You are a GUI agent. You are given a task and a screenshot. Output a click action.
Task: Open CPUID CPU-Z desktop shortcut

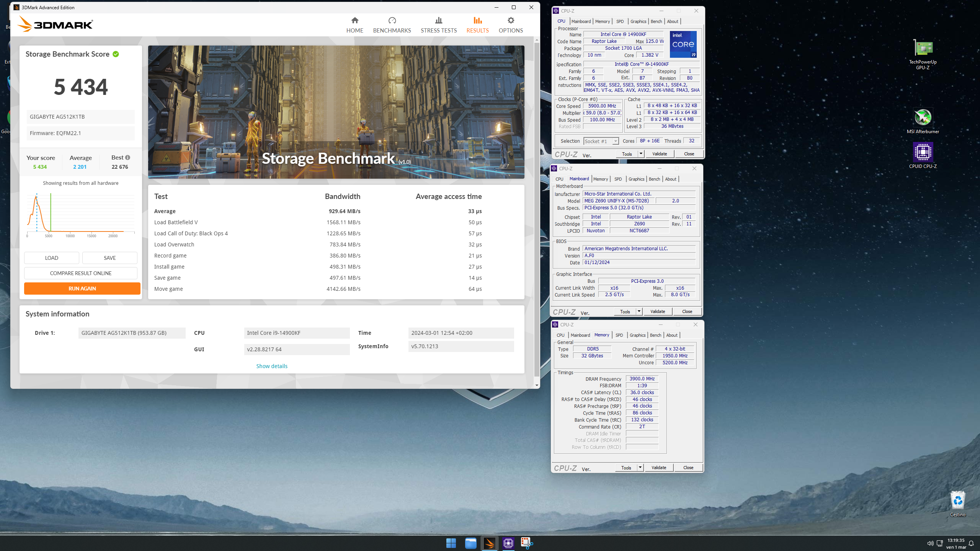coord(923,155)
